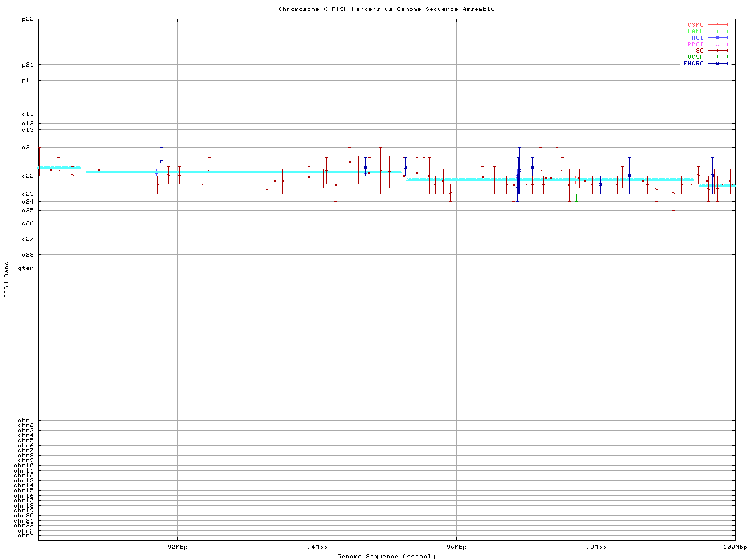Screen dimensions: 747x560
Task: Click the 'Genome Sequence Assembly' x-axis label
Action: pyautogui.click(x=386, y=556)
